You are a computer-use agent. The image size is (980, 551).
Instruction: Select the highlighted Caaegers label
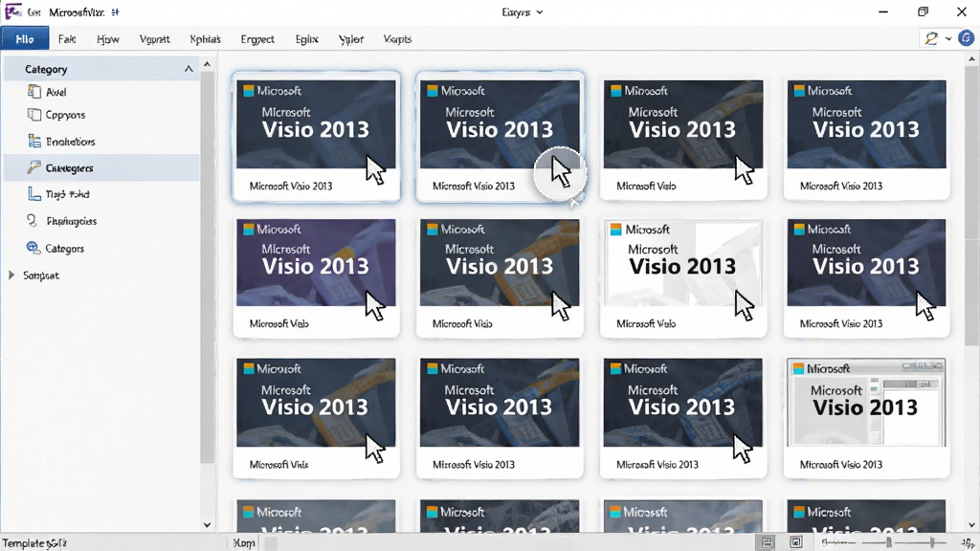click(x=69, y=168)
